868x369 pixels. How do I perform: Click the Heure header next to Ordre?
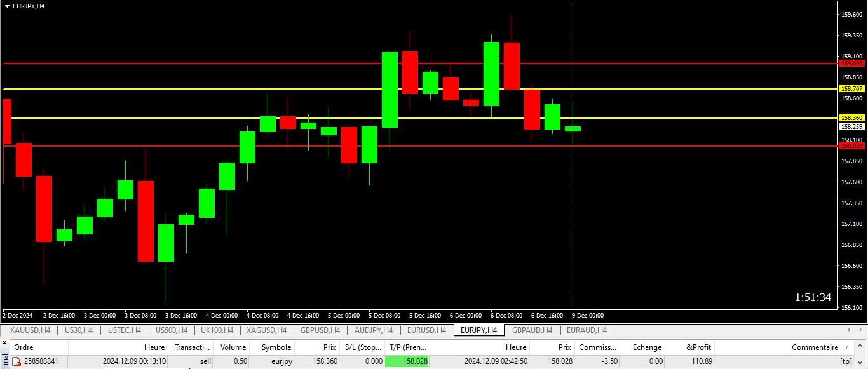pyautogui.click(x=118, y=347)
